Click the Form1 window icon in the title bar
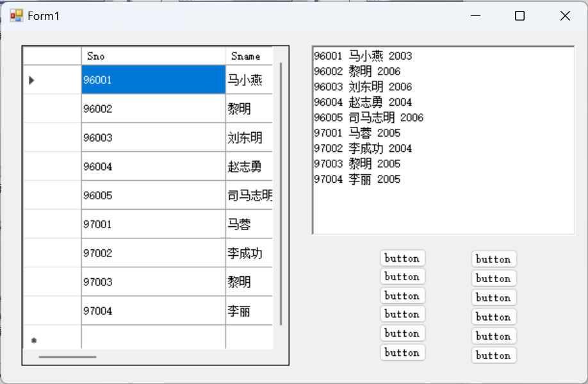This screenshot has width=588, height=384. [17, 16]
